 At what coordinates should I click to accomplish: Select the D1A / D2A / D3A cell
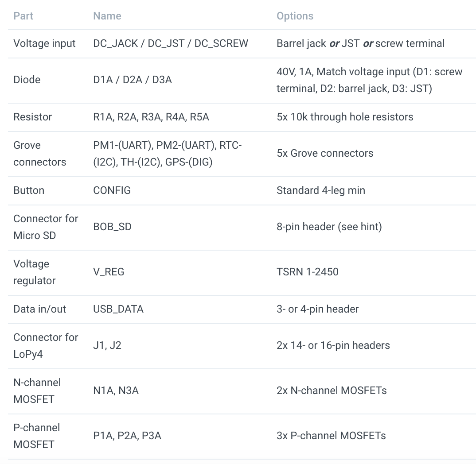point(133,80)
